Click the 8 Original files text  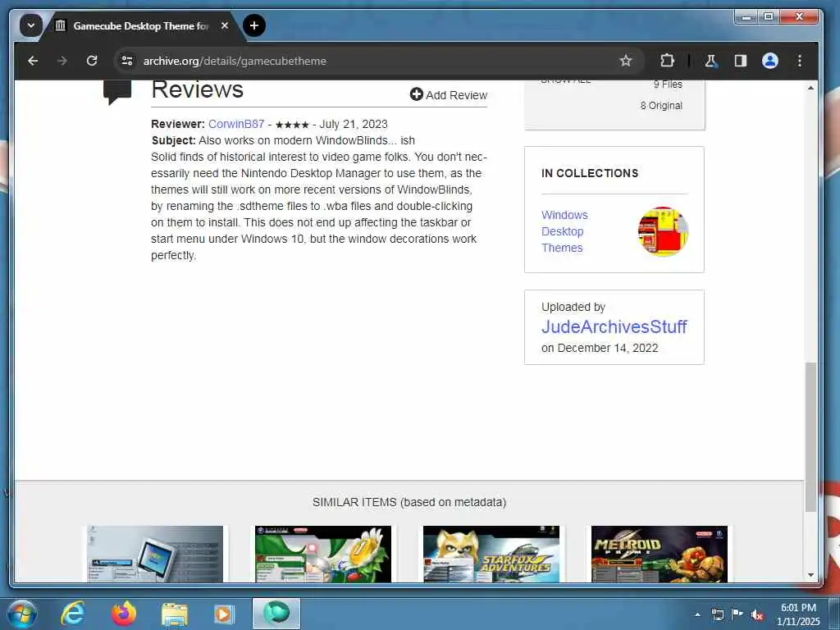(x=661, y=106)
